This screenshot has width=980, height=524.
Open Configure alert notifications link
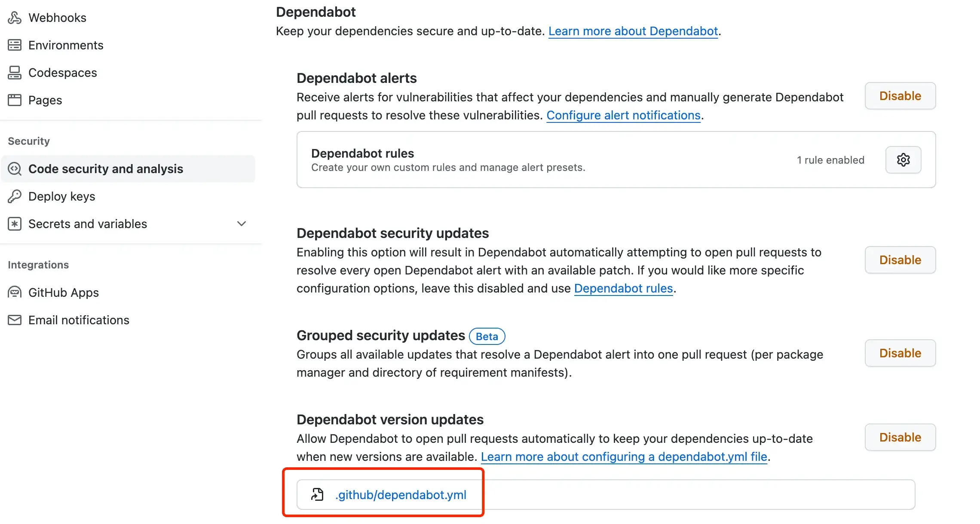pos(623,115)
